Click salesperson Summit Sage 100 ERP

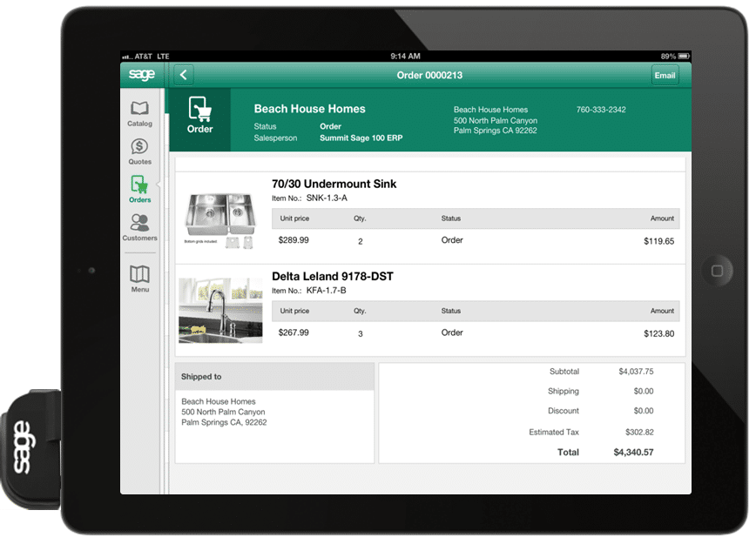click(361, 138)
